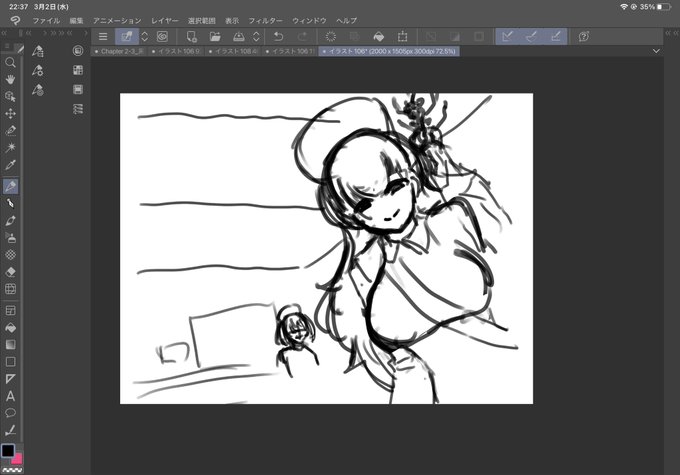Select the Ruler tool

[10, 379]
